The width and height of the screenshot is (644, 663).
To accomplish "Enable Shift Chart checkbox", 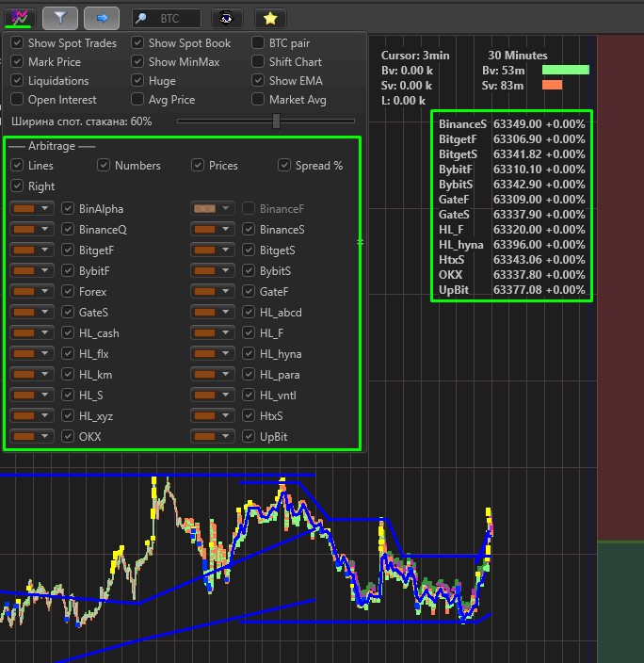I will [258, 62].
